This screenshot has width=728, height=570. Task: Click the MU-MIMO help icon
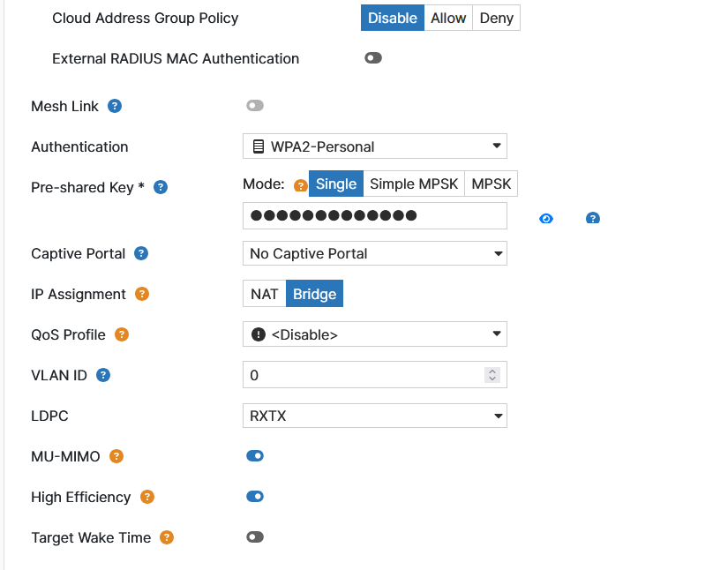(116, 456)
